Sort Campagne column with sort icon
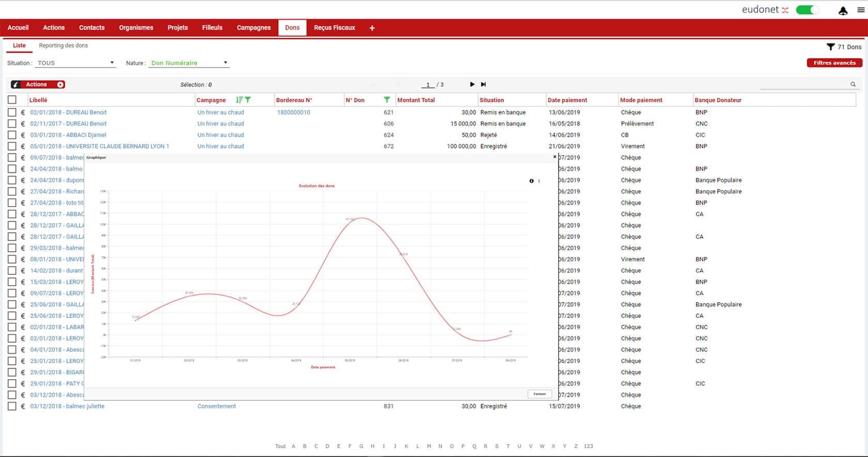 pos(239,100)
